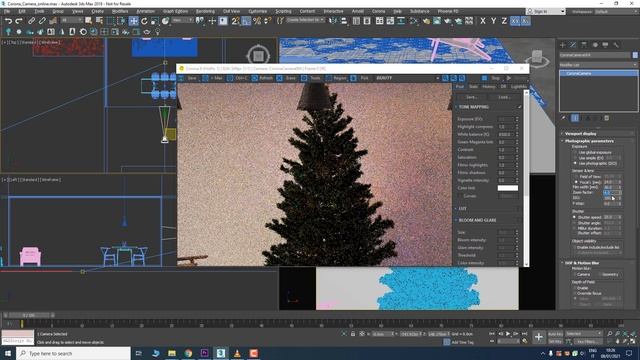Click the remove modifier trash icon
Viewport: 640px width, 360px height.
(x=607, y=118)
